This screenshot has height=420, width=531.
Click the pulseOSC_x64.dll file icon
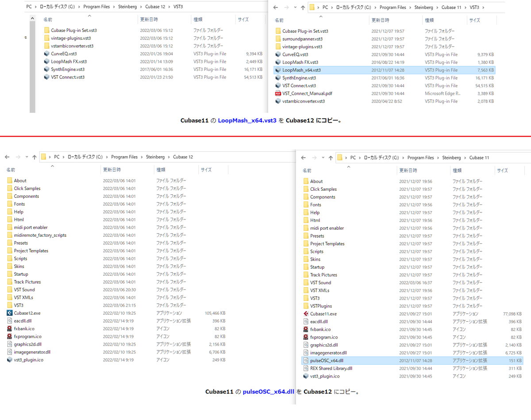(x=306, y=361)
